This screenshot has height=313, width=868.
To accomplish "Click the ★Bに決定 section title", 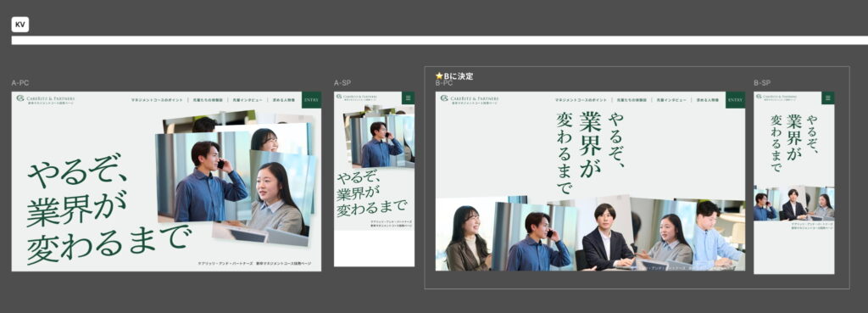I will click(x=454, y=75).
